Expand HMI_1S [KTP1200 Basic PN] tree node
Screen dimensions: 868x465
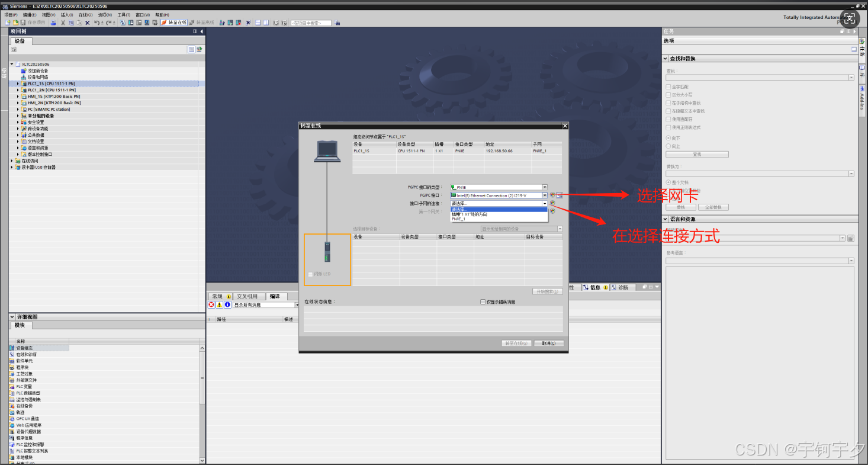[x=18, y=97]
